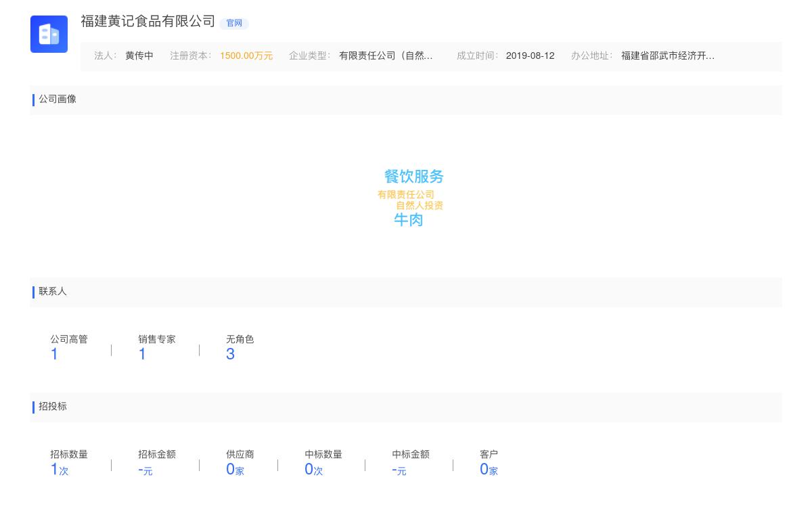Click the 牛肉 keyword tag
Viewport: 812px width, 509px height.
coord(408,219)
